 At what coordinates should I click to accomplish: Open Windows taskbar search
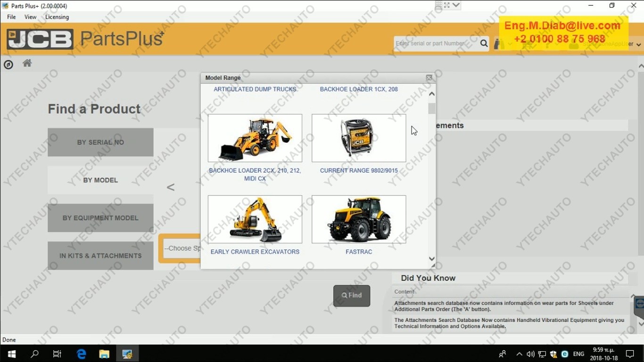pyautogui.click(x=34, y=354)
